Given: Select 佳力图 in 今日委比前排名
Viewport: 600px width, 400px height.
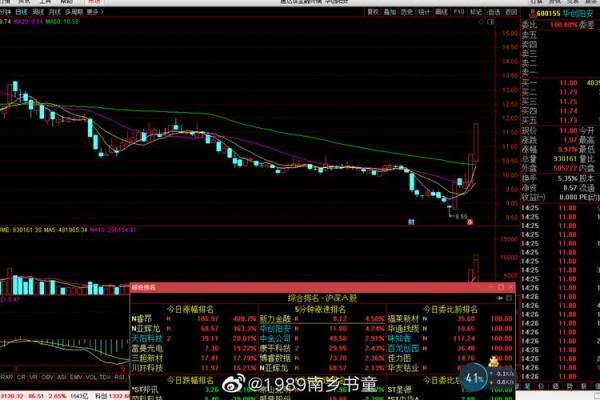Looking at the screenshot, I should click(399, 358).
